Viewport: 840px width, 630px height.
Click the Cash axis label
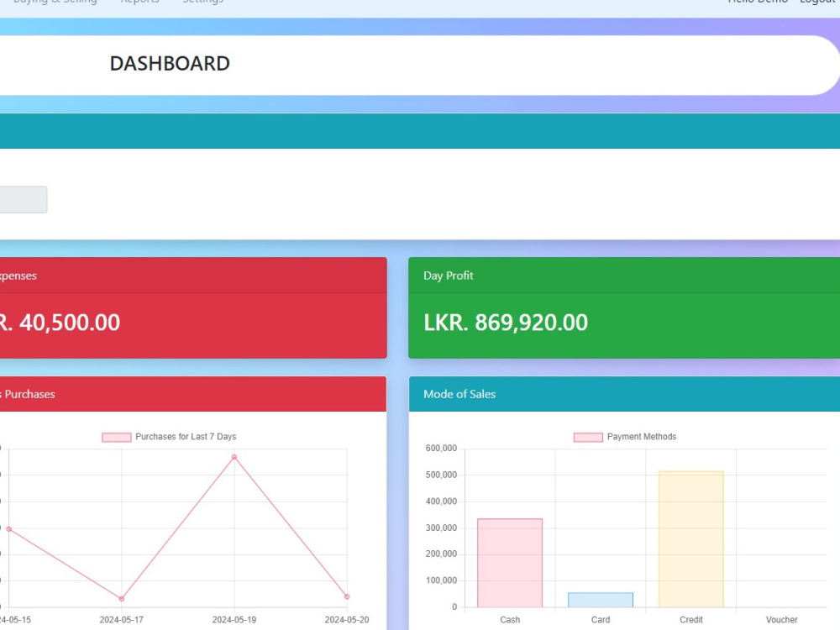point(510,620)
